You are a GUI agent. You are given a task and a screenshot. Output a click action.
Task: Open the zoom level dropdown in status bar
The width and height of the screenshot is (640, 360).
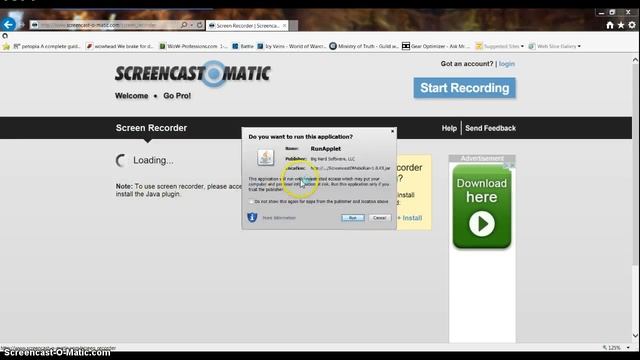tap(628, 348)
